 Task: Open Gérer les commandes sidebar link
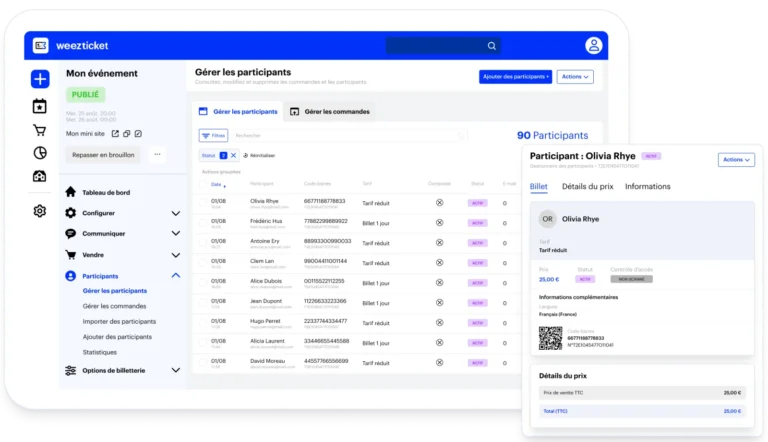point(114,306)
